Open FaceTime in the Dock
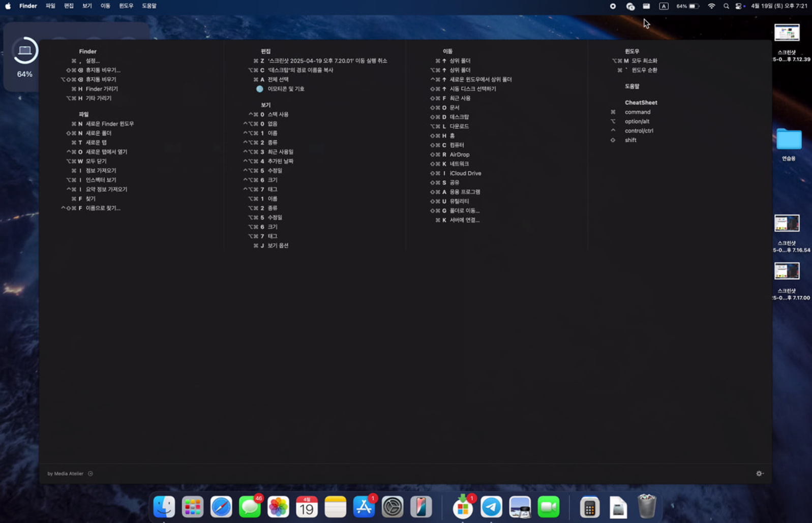812x523 pixels. (548, 507)
